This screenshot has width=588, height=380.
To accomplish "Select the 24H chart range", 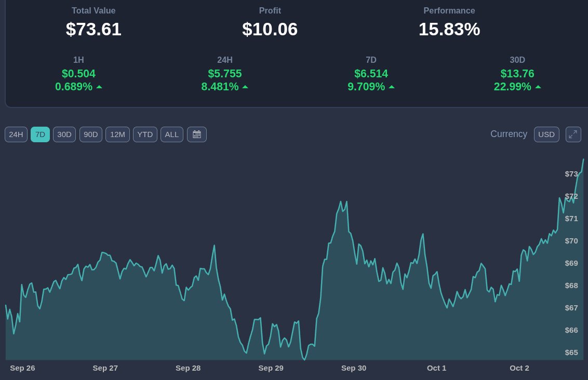I will click(16, 134).
